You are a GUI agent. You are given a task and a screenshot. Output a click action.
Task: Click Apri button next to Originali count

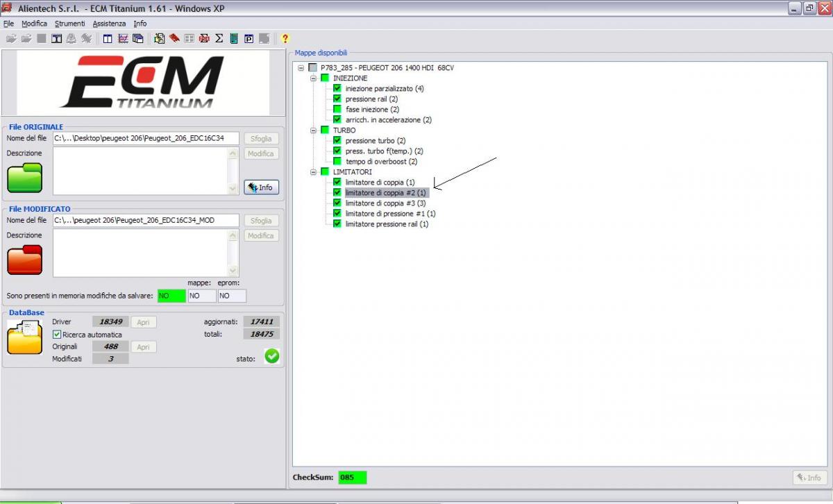point(143,347)
